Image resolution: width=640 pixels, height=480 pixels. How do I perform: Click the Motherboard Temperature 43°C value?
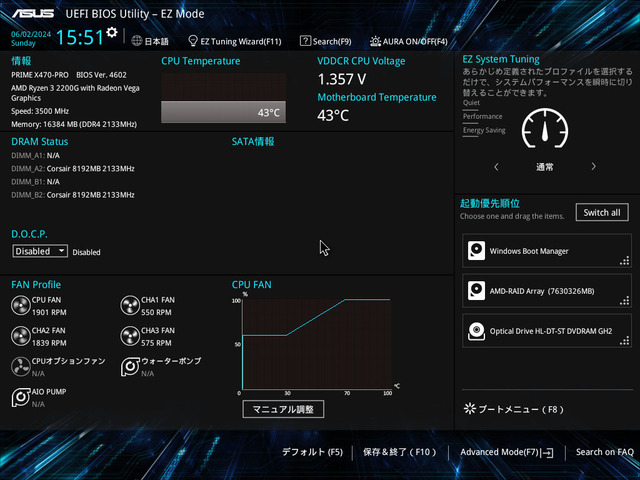333,116
